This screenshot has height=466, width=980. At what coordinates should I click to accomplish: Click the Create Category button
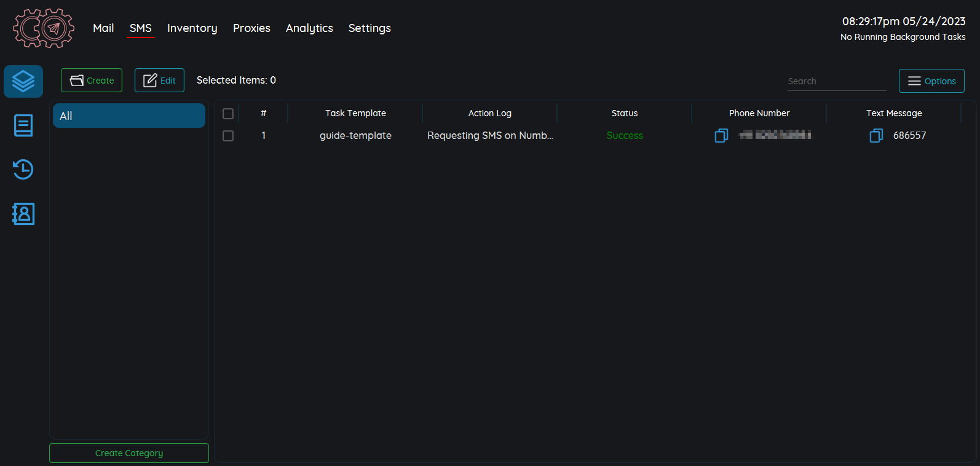(x=129, y=453)
